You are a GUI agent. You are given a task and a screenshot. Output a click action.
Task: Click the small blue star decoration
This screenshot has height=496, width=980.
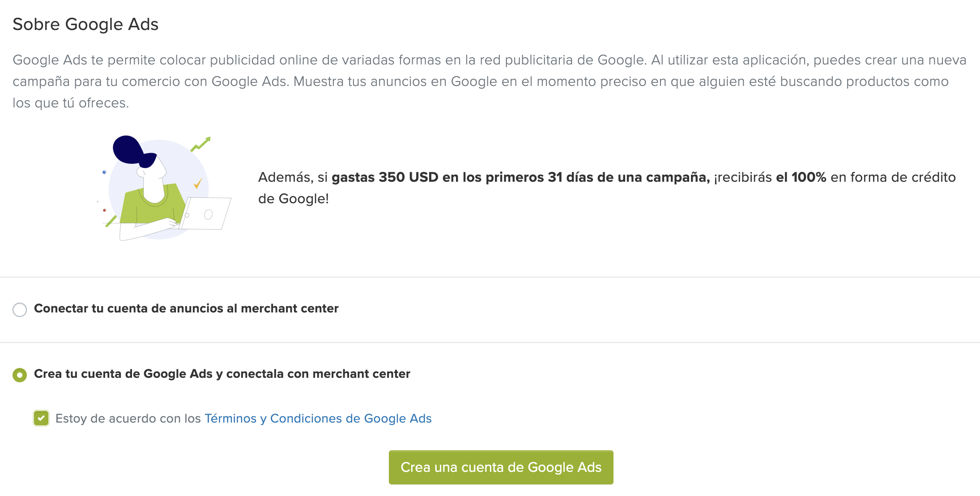tap(104, 172)
